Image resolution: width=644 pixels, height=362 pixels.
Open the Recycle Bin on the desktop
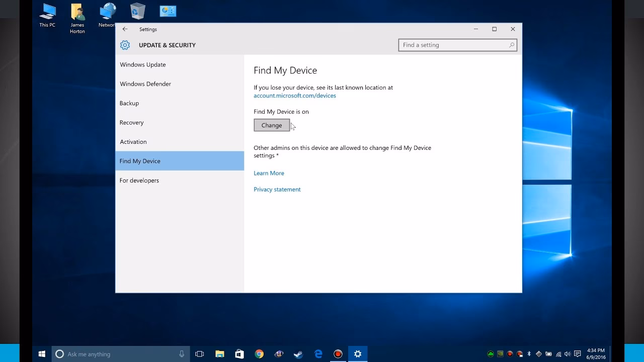pyautogui.click(x=137, y=11)
